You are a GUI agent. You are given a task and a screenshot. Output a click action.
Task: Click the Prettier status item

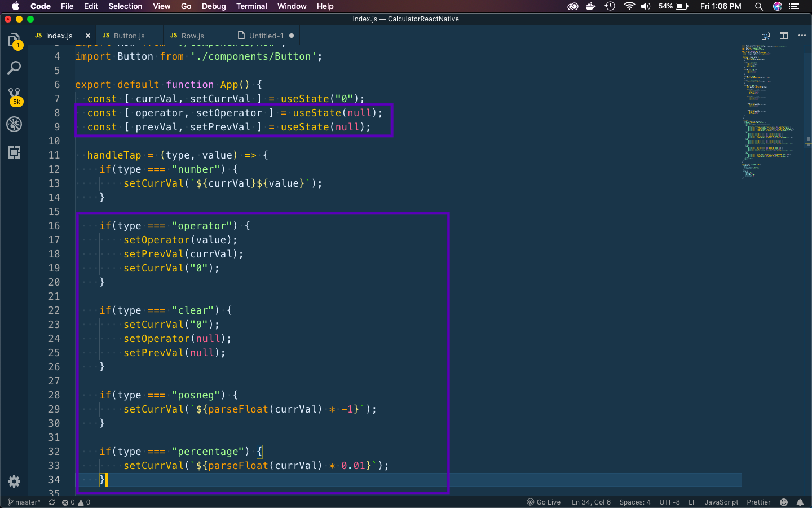click(x=758, y=502)
